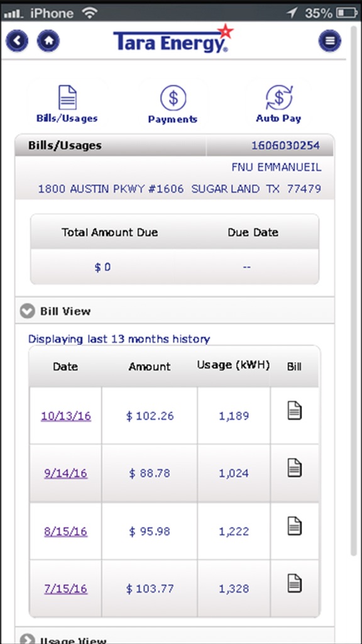Viewport: 362px width, 644px height.
Task: Open Bills/Usages section
Action: [x=67, y=104]
